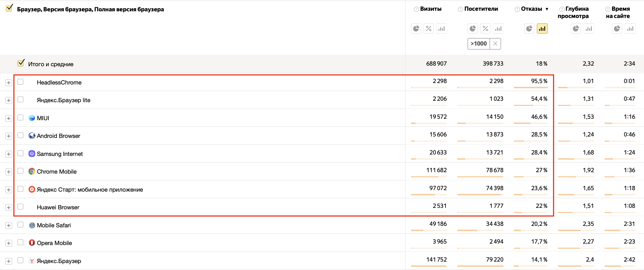
Task: Check the Opera Mobile row checkbox
Action: [20, 242]
